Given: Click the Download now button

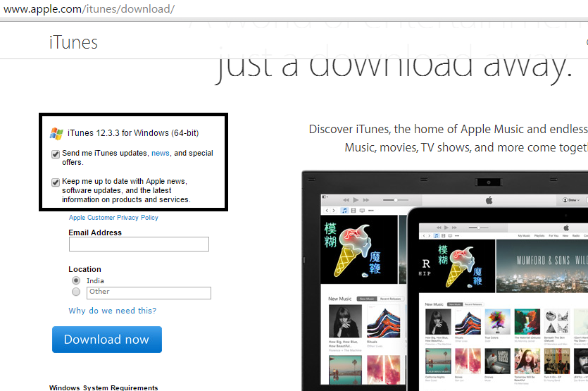Looking at the screenshot, I should coord(107,339).
